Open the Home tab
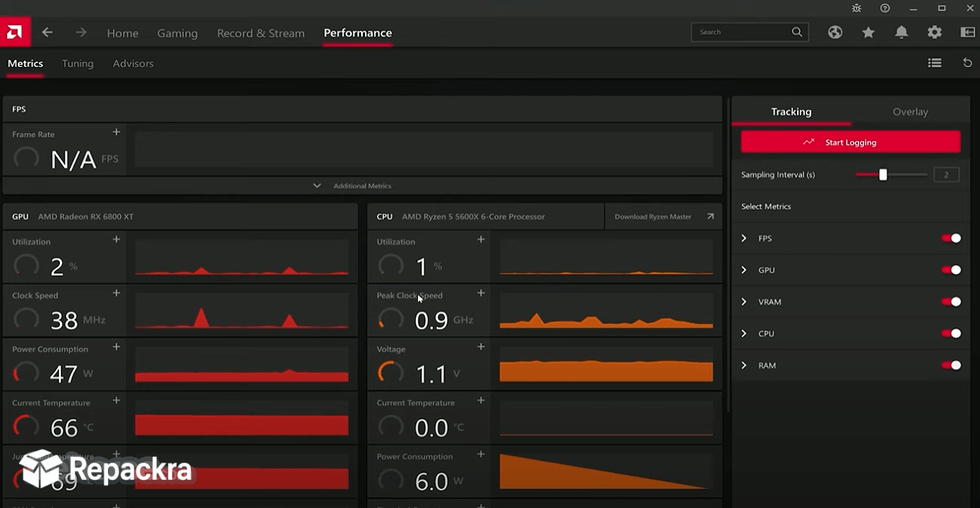980x508 pixels. (122, 33)
